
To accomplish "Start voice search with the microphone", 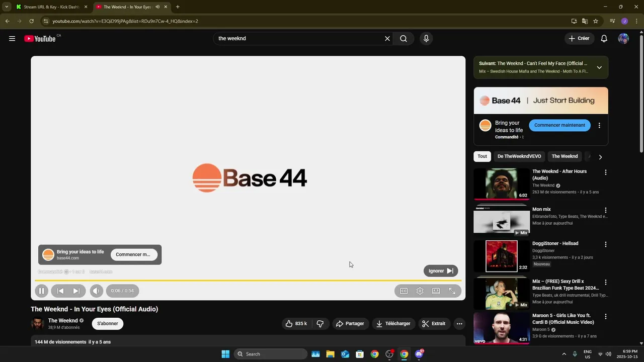I will tap(426, 39).
